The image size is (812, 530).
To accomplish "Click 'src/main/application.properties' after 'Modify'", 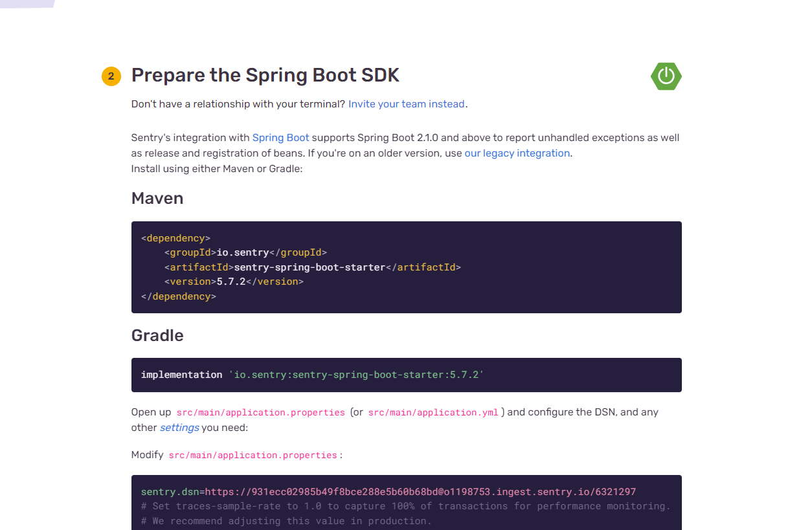I will [253, 455].
